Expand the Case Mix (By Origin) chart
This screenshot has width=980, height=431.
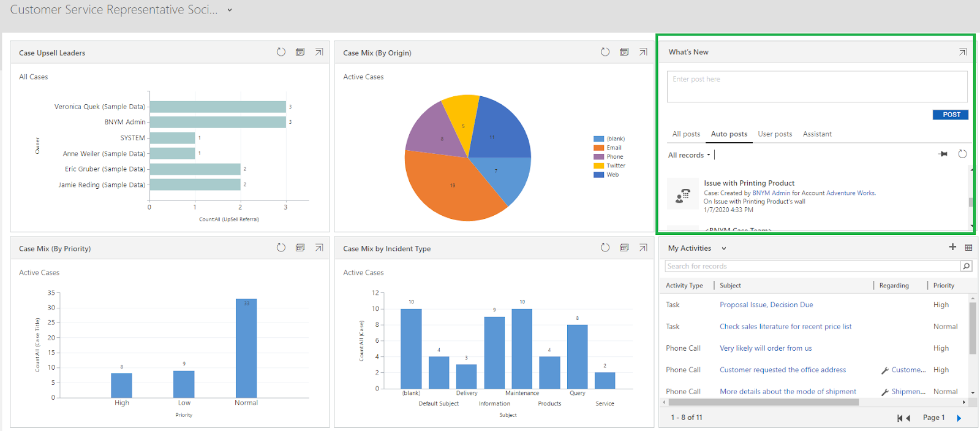click(x=643, y=52)
